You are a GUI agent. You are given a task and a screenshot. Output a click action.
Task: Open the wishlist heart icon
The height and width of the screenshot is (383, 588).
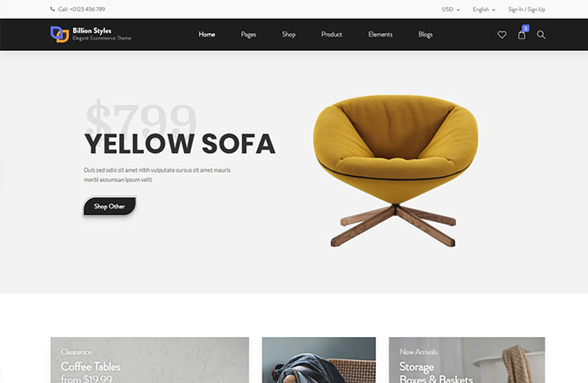tap(502, 35)
